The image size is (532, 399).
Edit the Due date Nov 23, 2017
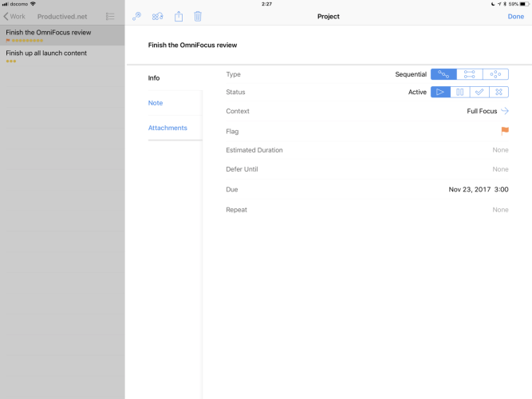coord(478,190)
